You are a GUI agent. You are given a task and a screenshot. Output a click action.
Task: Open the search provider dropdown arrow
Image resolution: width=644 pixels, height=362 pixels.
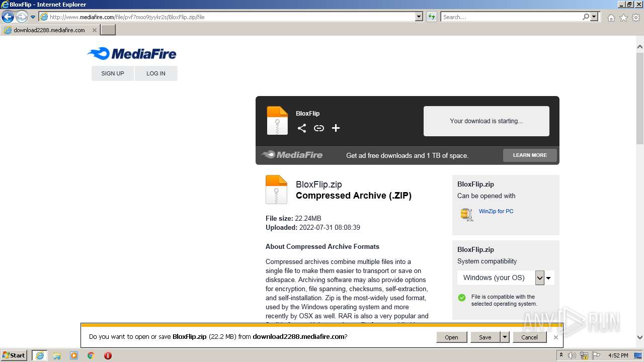coord(595,17)
